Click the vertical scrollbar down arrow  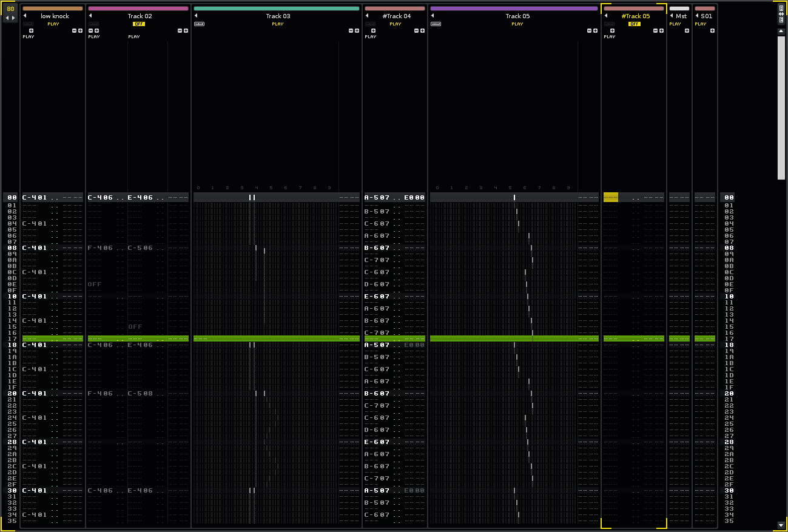[781, 525]
